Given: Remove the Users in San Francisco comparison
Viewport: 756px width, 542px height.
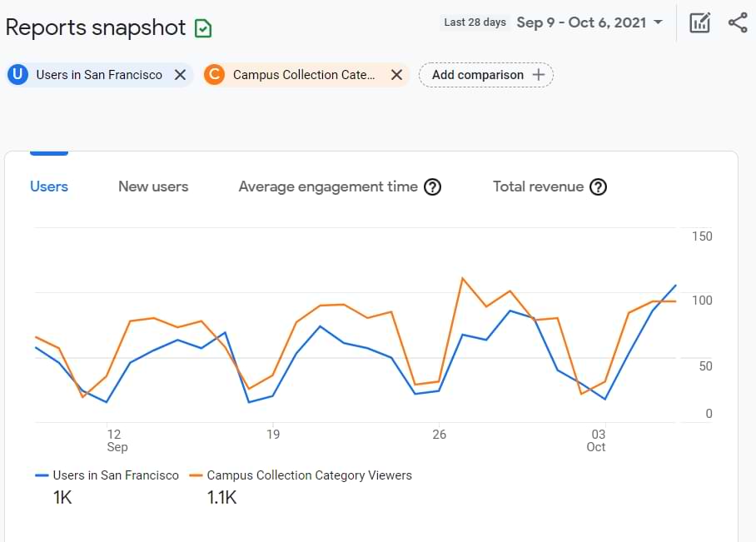Looking at the screenshot, I should click(180, 75).
